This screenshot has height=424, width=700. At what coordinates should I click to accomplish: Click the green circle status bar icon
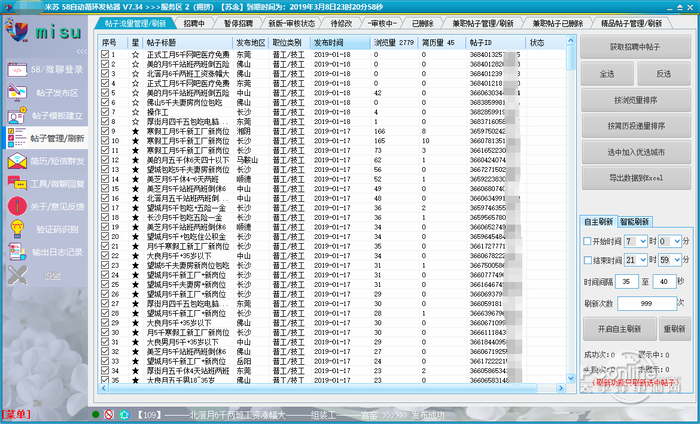pyautogui.click(x=95, y=415)
